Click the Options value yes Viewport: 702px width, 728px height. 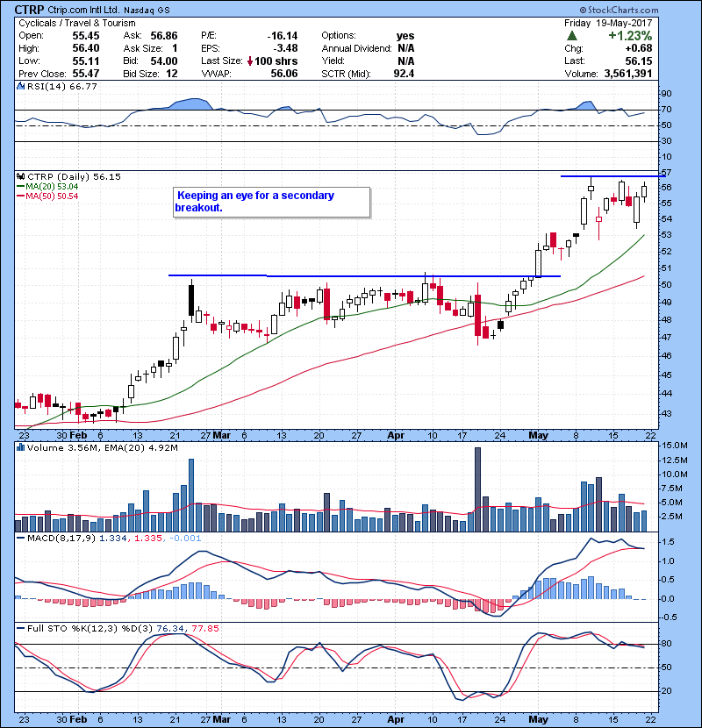tap(405, 36)
